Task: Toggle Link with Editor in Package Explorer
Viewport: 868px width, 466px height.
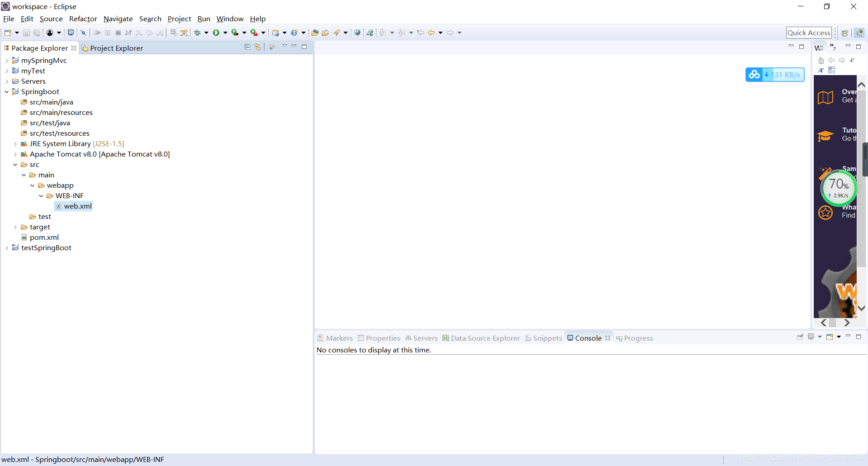Action: [x=258, y=47]
